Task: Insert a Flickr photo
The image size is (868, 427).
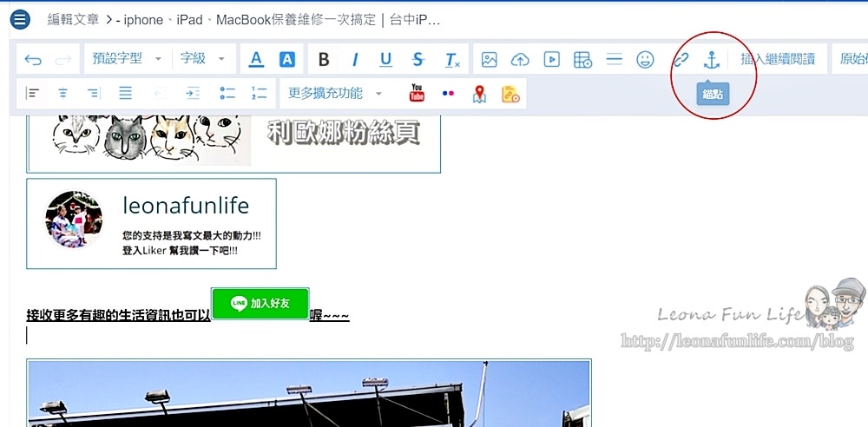Action: (x=448, y=93)
